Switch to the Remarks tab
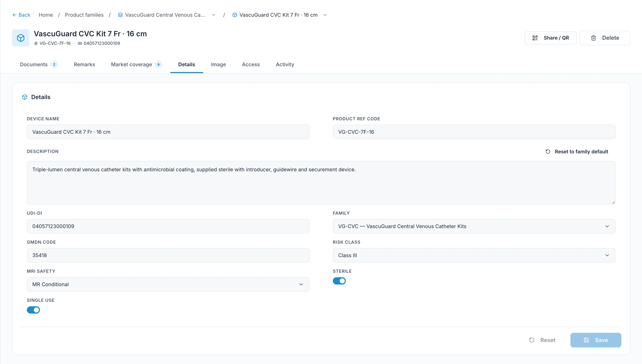Viewport: 642px width, 364px height. pos(84,64)
